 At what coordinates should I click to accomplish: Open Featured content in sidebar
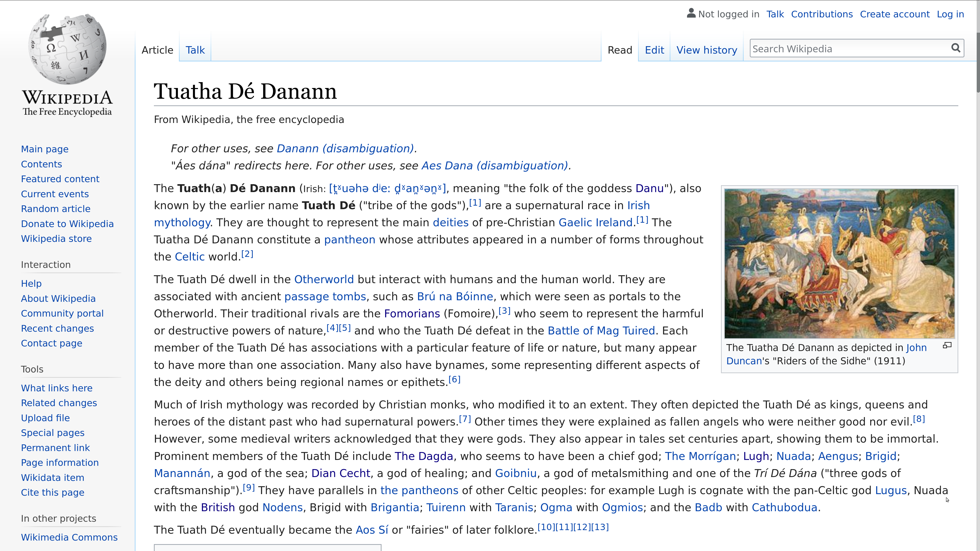(60, 179)
